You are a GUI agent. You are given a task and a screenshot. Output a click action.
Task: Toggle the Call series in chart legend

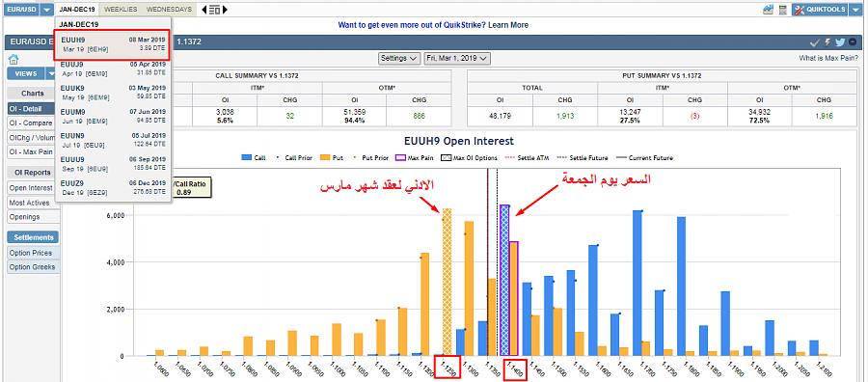[x=254, y=158]
